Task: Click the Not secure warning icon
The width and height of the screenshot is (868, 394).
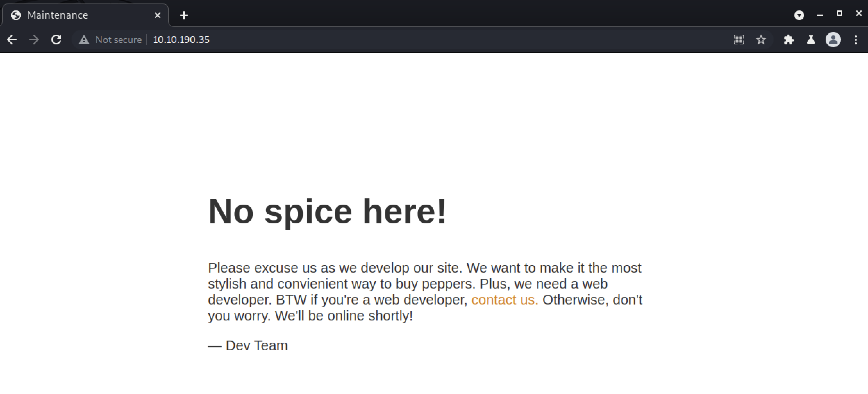Action: coord(84,40)
